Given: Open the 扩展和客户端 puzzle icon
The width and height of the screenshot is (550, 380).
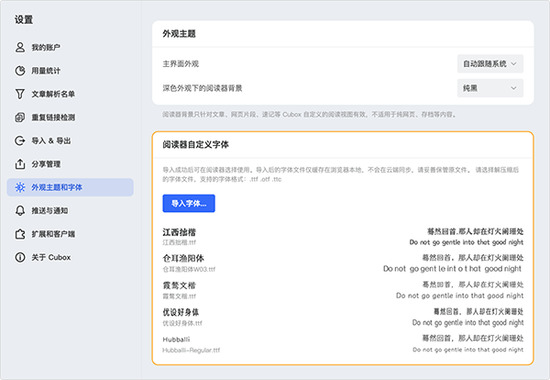Looking at the screenshot, I should [20, 234].
